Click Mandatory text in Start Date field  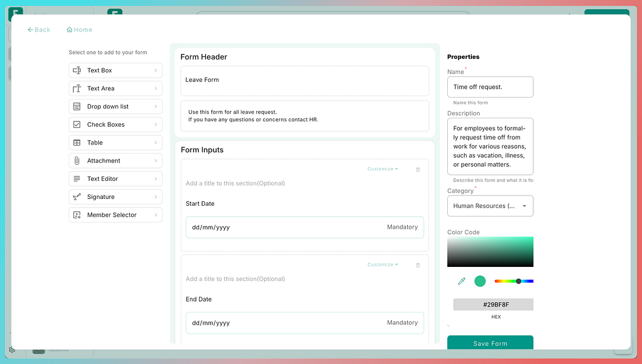coord(402,227)
